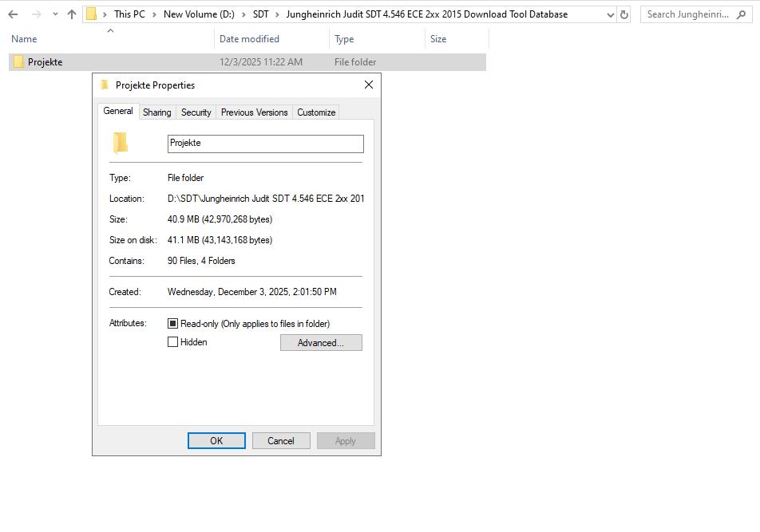Enable the Hidden attribute checkbox

pyautogui.click(x=172, y=341)
